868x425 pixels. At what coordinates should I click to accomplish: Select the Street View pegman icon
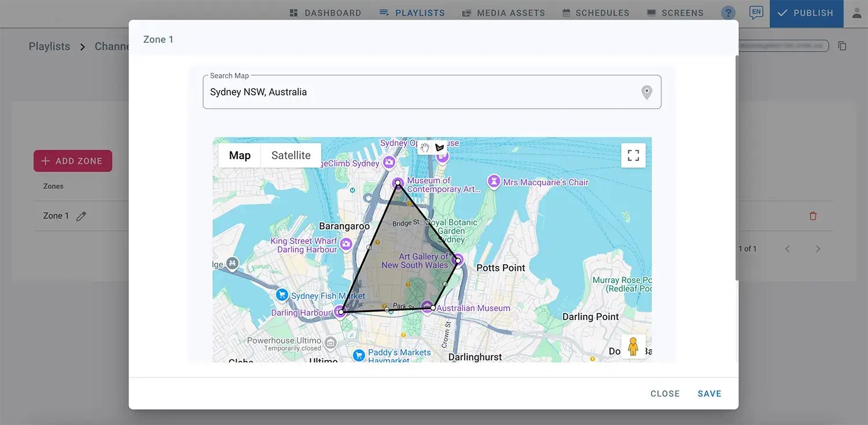633,346
